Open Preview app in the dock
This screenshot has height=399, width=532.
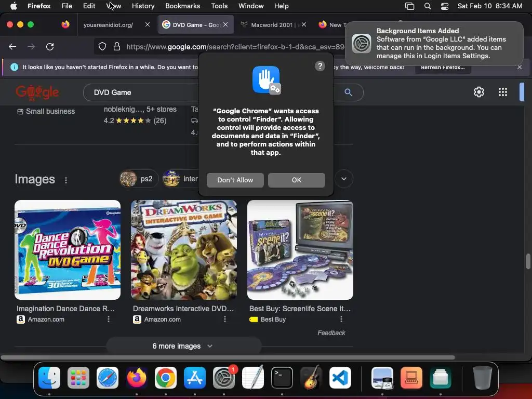tap(382, 378)
